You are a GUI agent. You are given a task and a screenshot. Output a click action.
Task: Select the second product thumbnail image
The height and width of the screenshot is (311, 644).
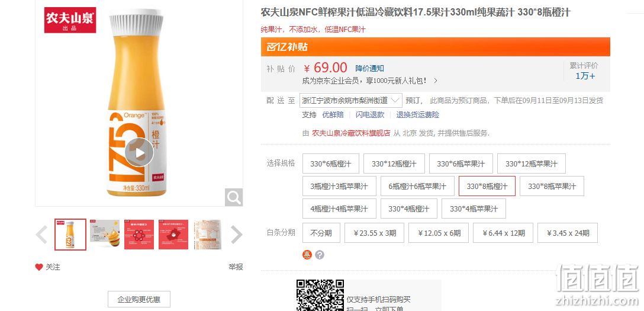[105, 235]
